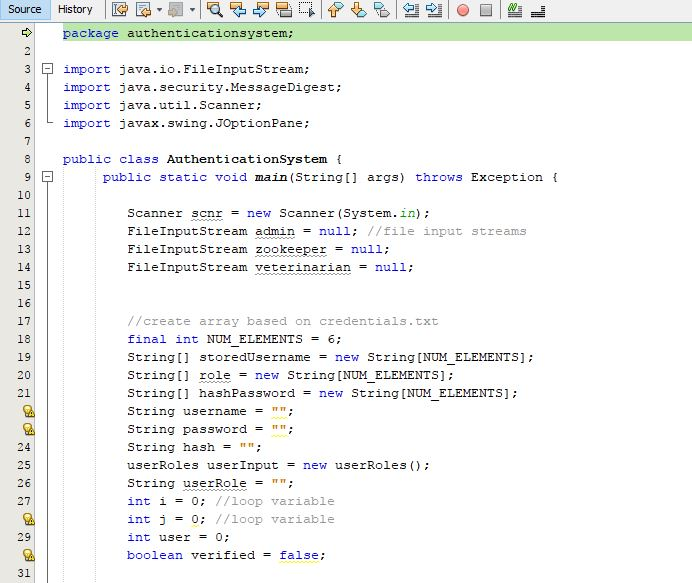Click the Comment lines icon
The height and width of the screenshot is (583, 692).
point(515,10)
